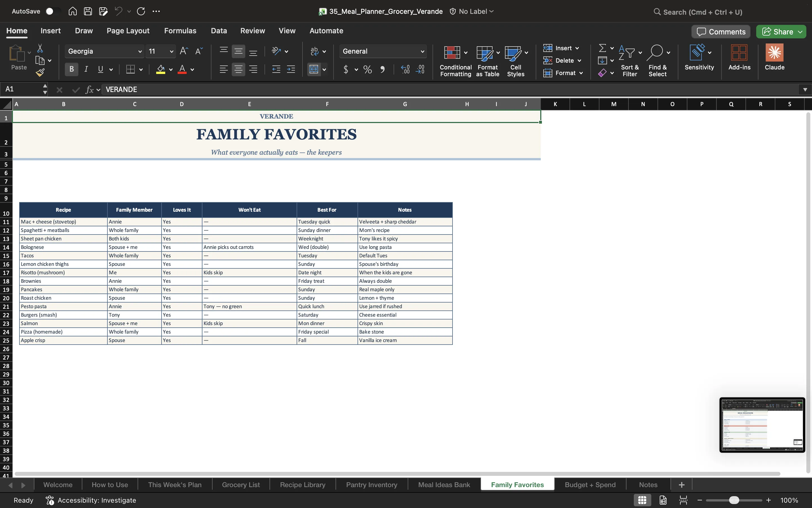Click the Comments button
Image resolution: width=812 pixels, height=508 pixels.
click(x=721, y=32)
